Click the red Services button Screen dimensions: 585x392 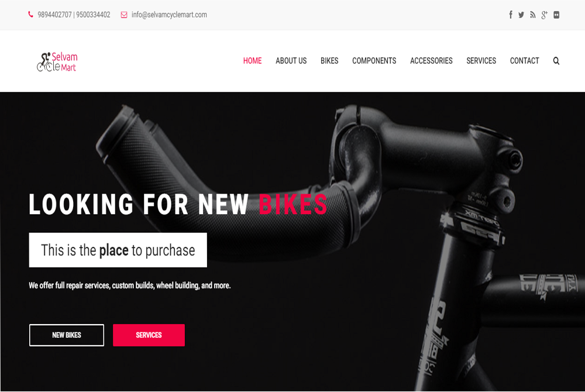[x=149, y=335]
